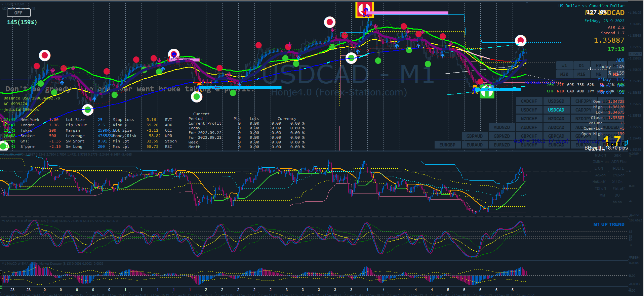644x296 pixels.
Task: Toggle the HaK-off button
Action: (x=600, y=182)
